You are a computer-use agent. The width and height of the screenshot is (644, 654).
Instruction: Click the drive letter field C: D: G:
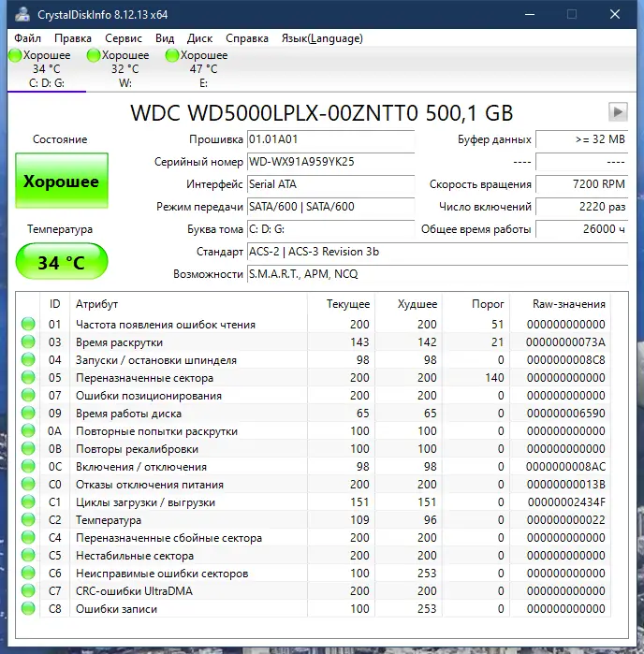click(x=330, y=229)
